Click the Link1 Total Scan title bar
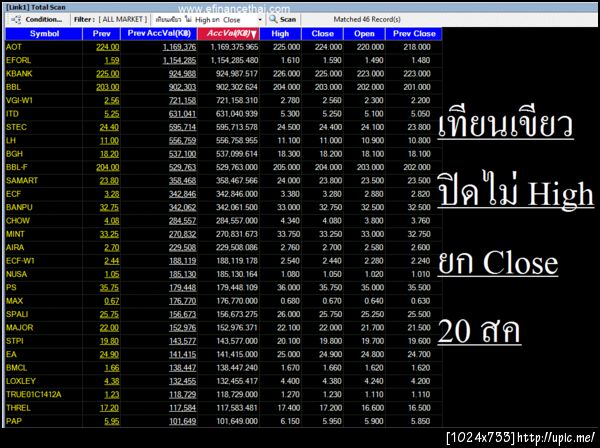This screenshot has width=600, height=448. pyautogui.click(x=300, y=7)
